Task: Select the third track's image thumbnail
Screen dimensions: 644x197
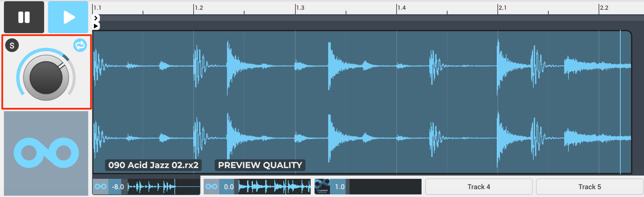Action: click(x=322, y=187)
